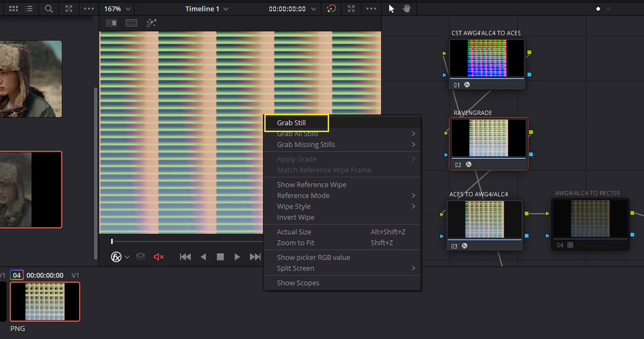Screen dimensions: 644x339
Task: Toggle the viewer audio mute
Action: (159, 257)
